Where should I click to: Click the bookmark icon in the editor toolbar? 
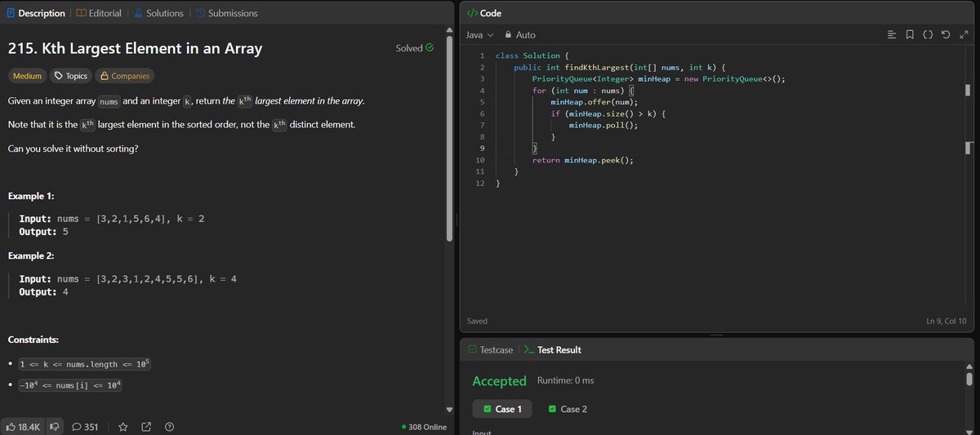[910, 35]
